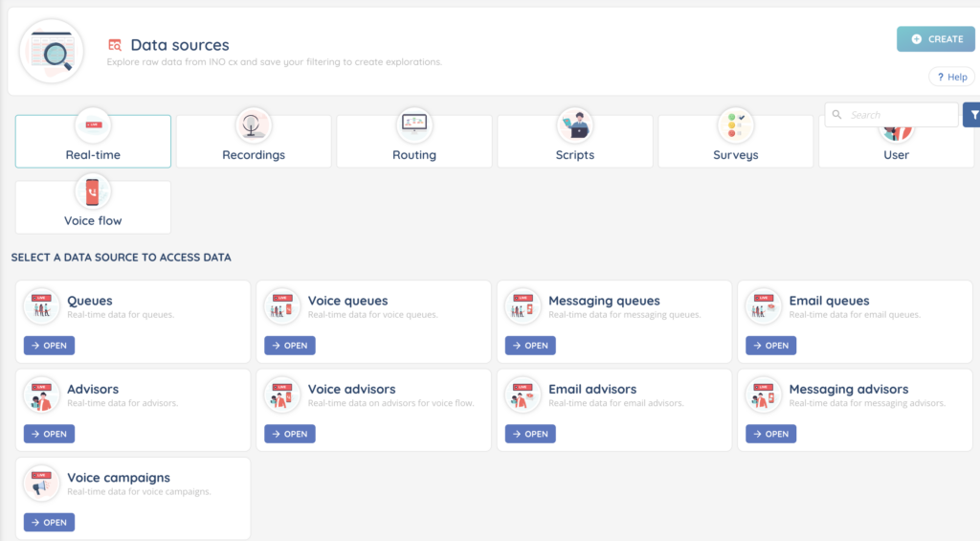Viewport: 980px width, 541px height.
Task: Switch to the User category tab
Action: tap(896, 154)
